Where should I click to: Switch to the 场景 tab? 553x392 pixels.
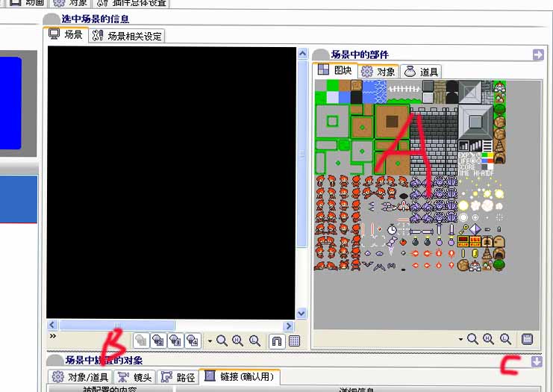66,34
